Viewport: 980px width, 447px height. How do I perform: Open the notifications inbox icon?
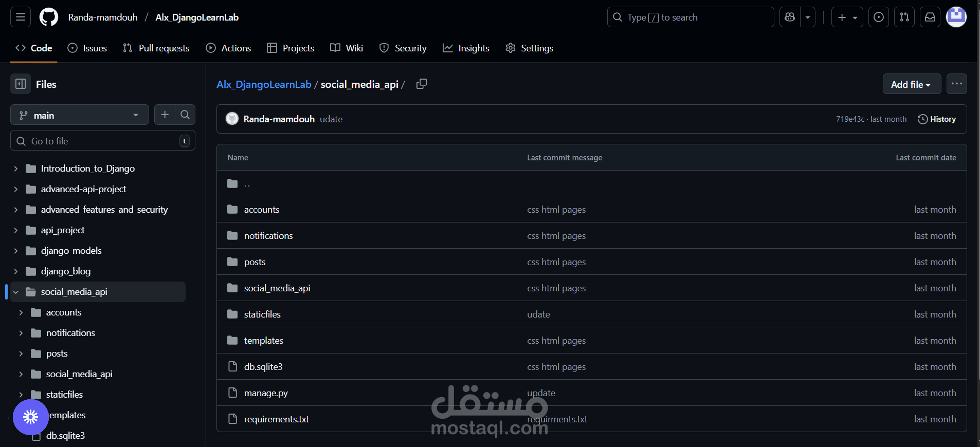tap(930, 17)
